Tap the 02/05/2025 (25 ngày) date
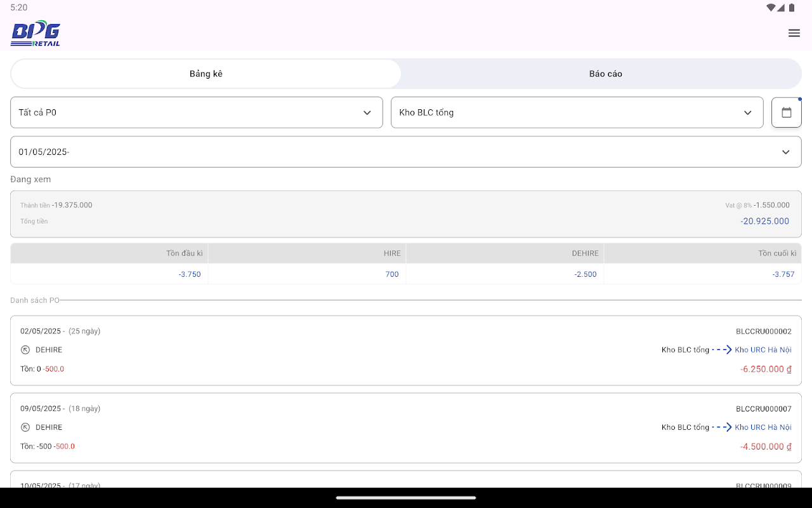Screen dimensions: 812x508 click(60, 331)
